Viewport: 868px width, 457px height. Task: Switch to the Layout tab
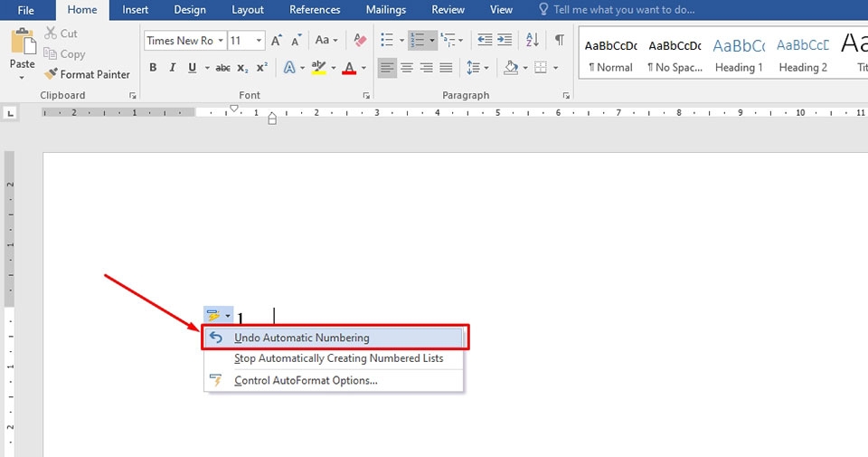coord(248,10)
